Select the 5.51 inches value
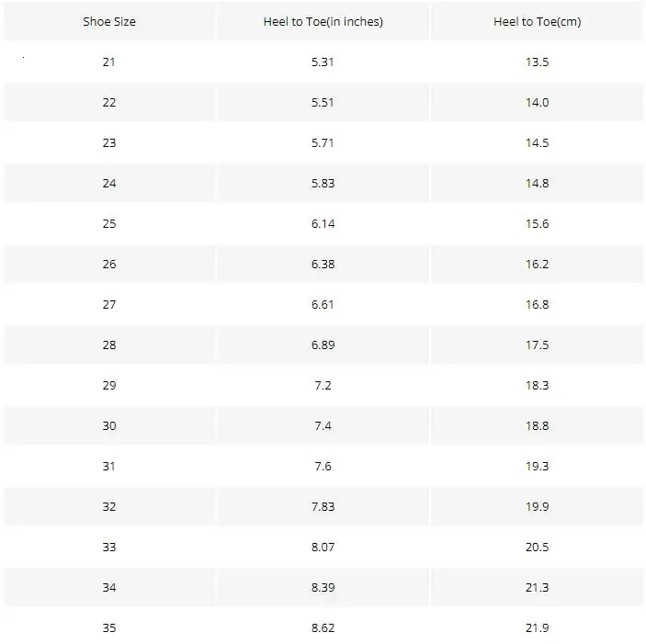This screenshot has width=646, height=644. pos(323,103)
